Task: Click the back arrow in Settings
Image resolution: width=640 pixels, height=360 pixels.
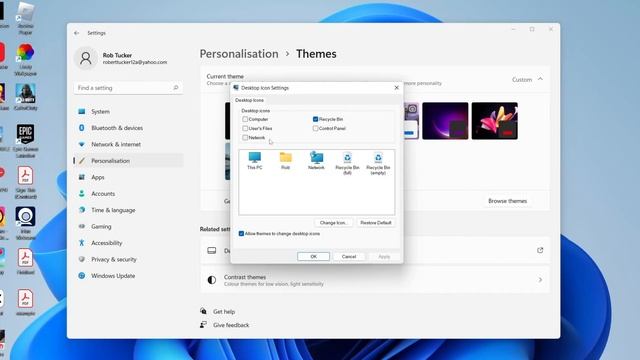Action: click(76, 33)
